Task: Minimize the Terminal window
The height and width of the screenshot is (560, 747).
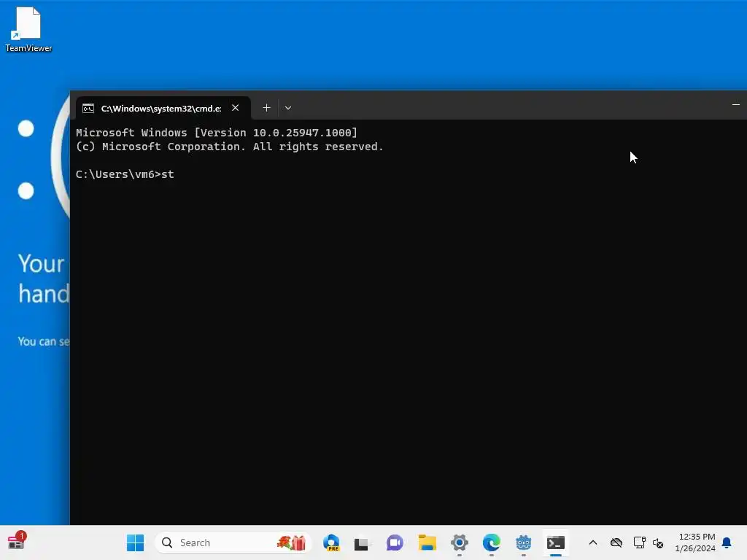Action: pyautogui.click(x=736, y=104)
